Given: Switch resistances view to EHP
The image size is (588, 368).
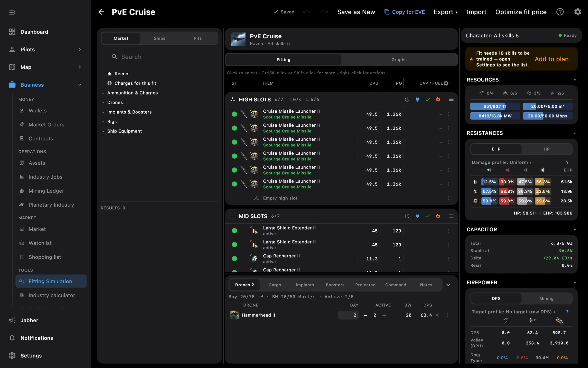Looking at the screenshot, I should click(x=496, y=149).
